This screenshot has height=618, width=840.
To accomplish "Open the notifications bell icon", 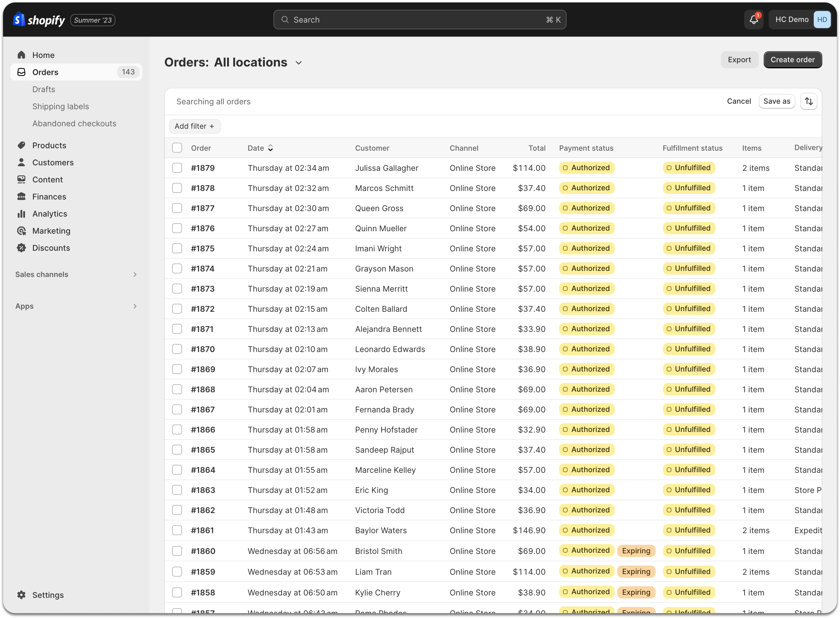I will click(x=753, y=20).
